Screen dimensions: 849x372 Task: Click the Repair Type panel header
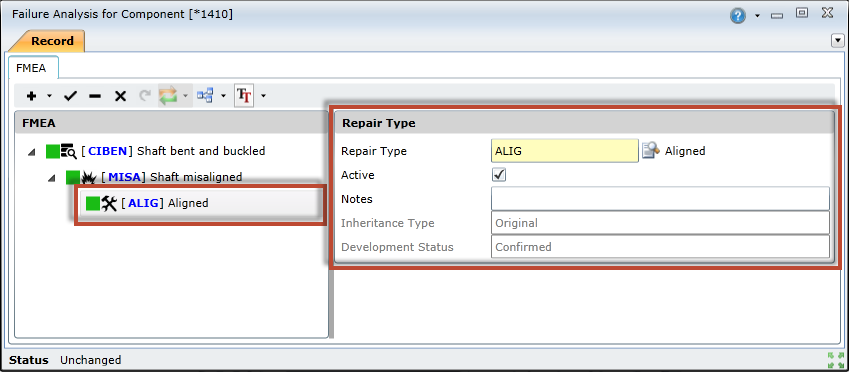pyautogui.click(x=584, y=123)
